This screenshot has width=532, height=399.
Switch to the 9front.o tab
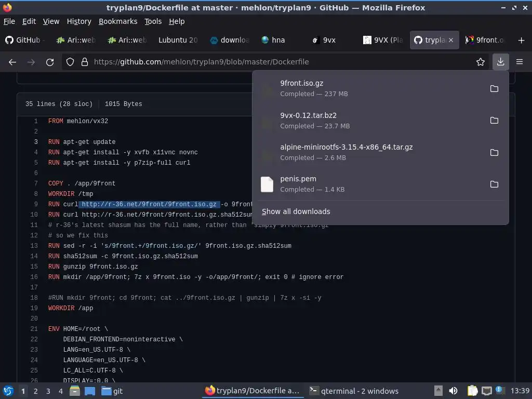(x=485, y=40)
